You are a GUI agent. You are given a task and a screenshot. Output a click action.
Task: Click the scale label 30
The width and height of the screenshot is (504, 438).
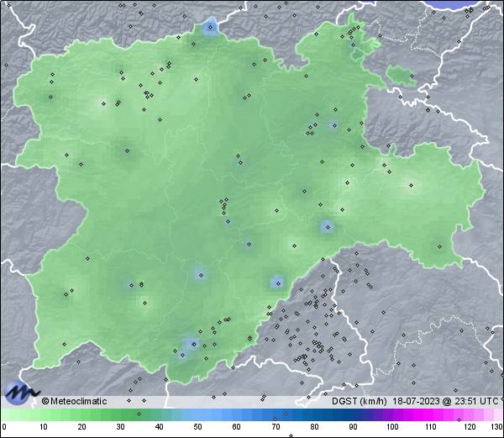[x=120, y=427]
